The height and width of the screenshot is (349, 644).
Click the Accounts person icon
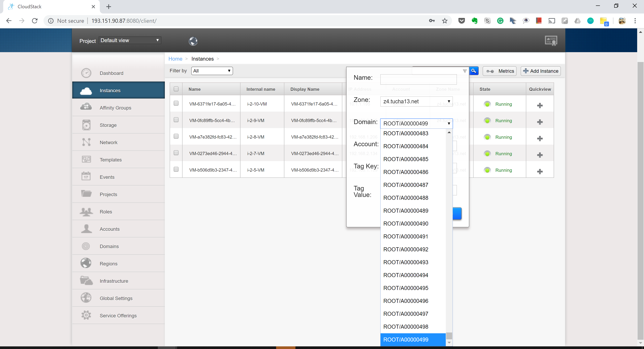tap(86, 229)
